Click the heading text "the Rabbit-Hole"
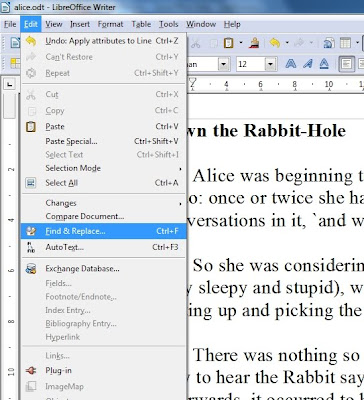 point(279,130)
